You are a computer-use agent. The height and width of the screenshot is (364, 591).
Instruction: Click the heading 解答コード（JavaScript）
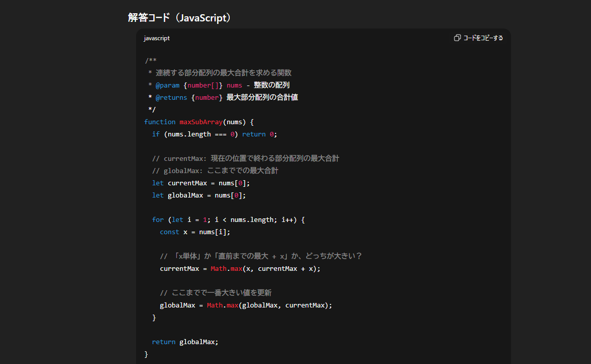point(179,18)
